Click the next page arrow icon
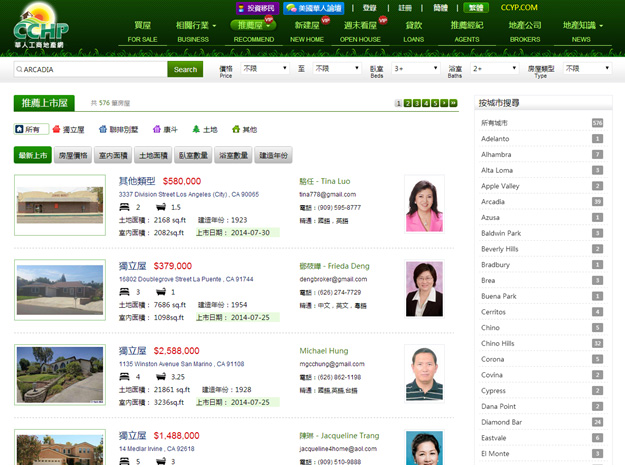Viewport: 625px width, 467px height. point(444,103)
